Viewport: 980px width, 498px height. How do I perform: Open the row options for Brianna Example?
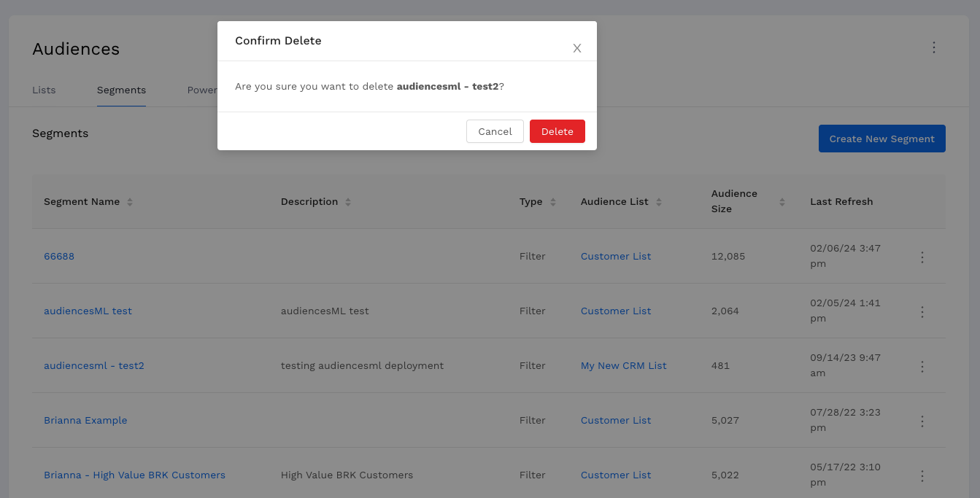(922, 421)
